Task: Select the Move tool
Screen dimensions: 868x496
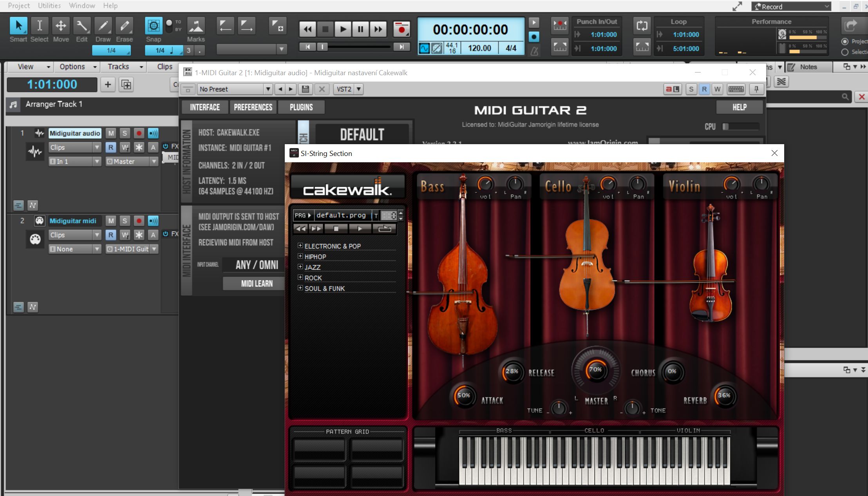Action: point(61,26)
